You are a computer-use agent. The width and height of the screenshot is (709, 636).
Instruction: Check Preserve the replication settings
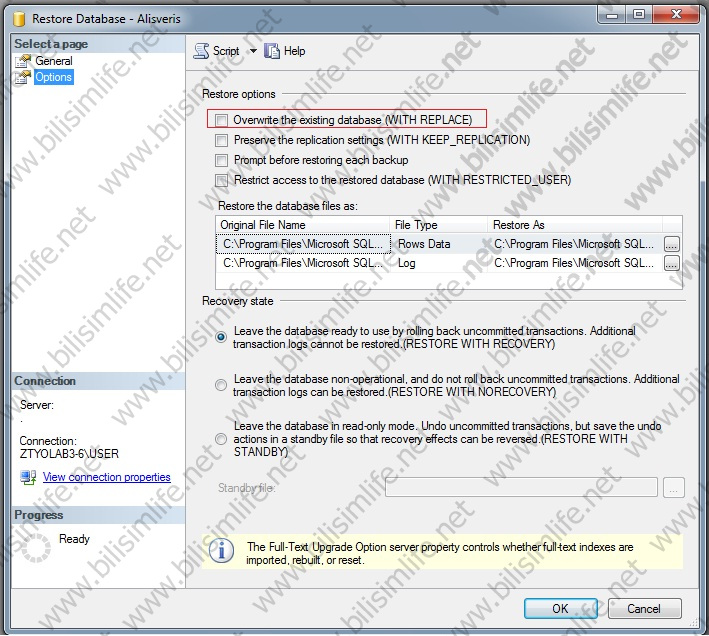[x=222, y=140]
